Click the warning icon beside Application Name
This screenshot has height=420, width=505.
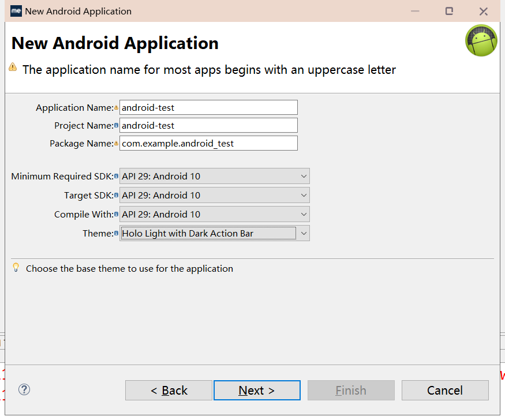click(x=116, y=107)
